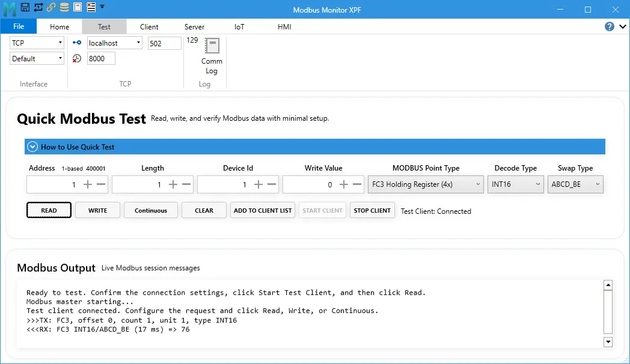Open the File menu tab
This screenshot has height=364, width=630.
pos(19,26)
